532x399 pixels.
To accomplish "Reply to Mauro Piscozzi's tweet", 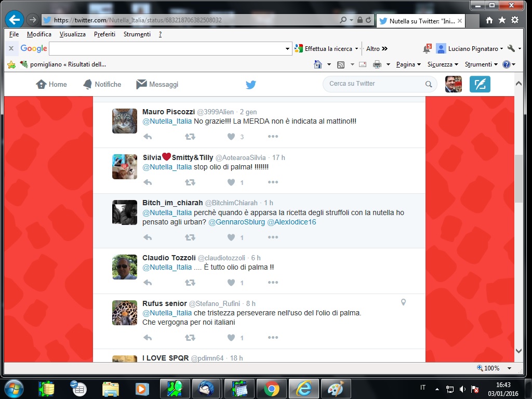I will coord(148,137).
